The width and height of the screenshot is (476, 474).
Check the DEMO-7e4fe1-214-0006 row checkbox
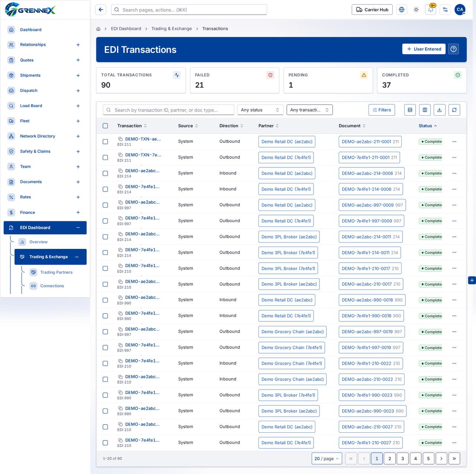tap(105, 189)
